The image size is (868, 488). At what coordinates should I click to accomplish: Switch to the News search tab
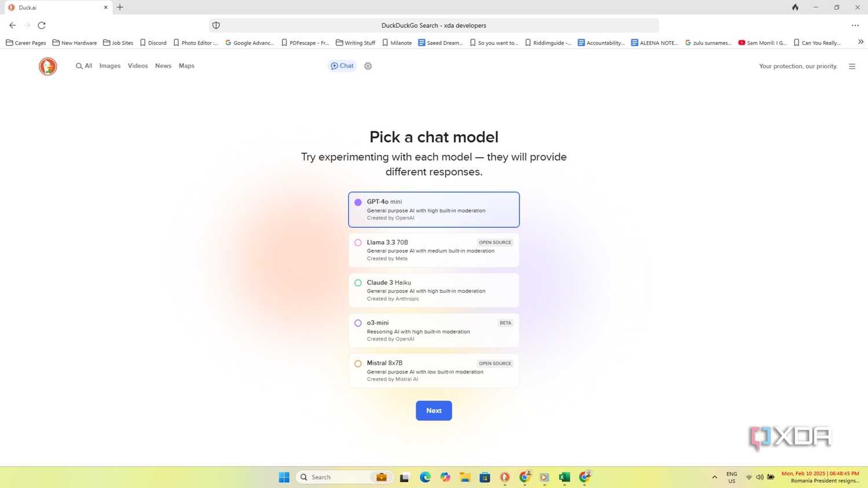[x=163, y=66]
